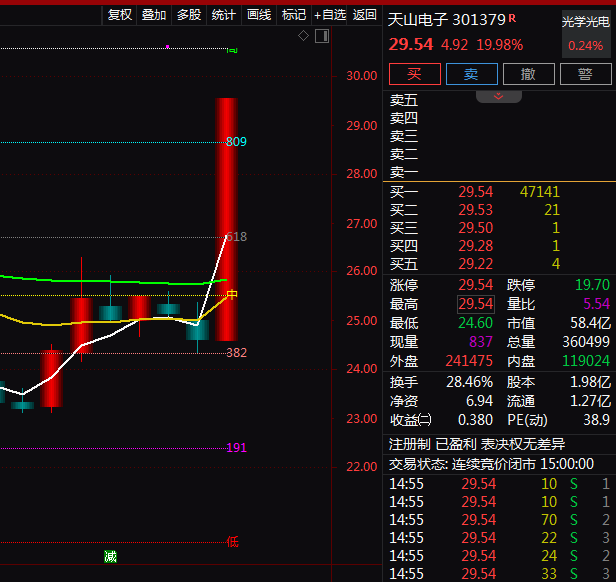Select the 买四 price 29.28
Image resolution: width=616 pixels, height=582 pixels.
point(475,246)
